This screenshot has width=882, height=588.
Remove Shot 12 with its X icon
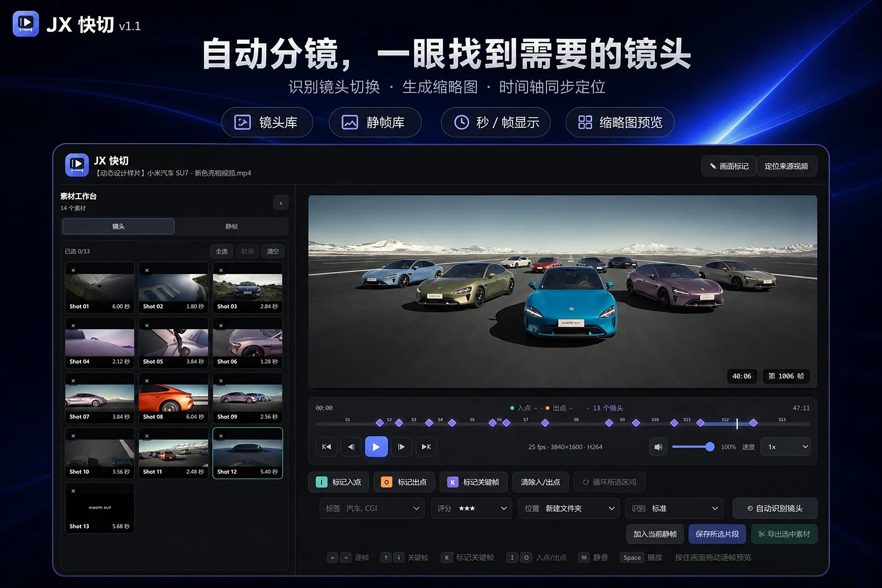tap(221, 436)
